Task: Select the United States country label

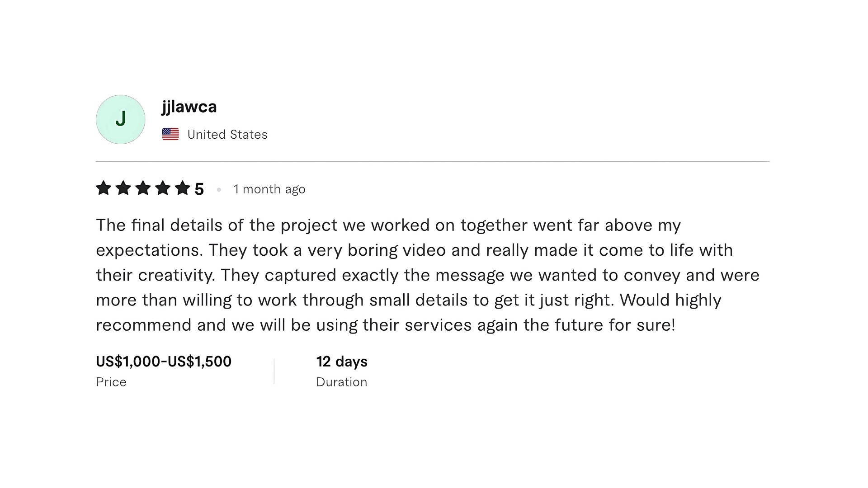Action: click(227, 135)
